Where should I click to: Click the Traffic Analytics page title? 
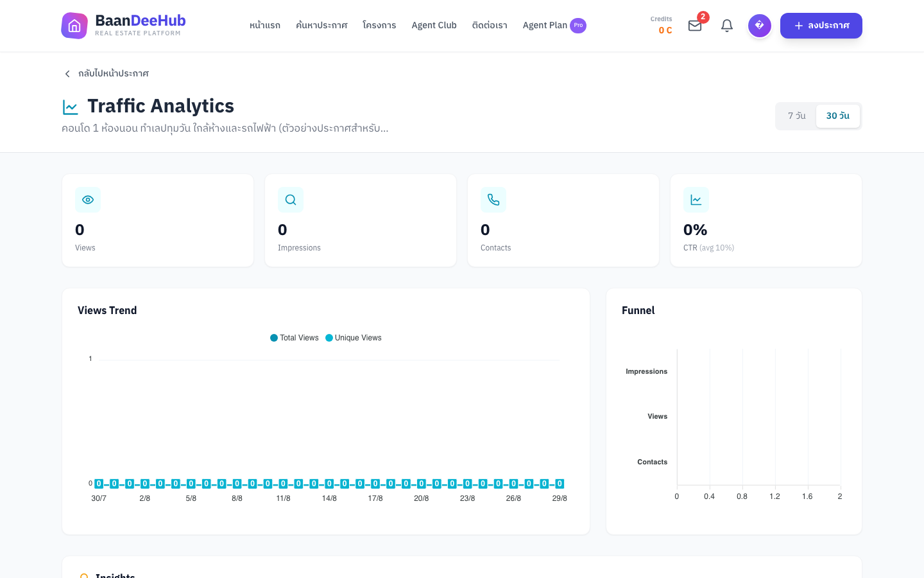pyautogui.click(x=161, y=106)
